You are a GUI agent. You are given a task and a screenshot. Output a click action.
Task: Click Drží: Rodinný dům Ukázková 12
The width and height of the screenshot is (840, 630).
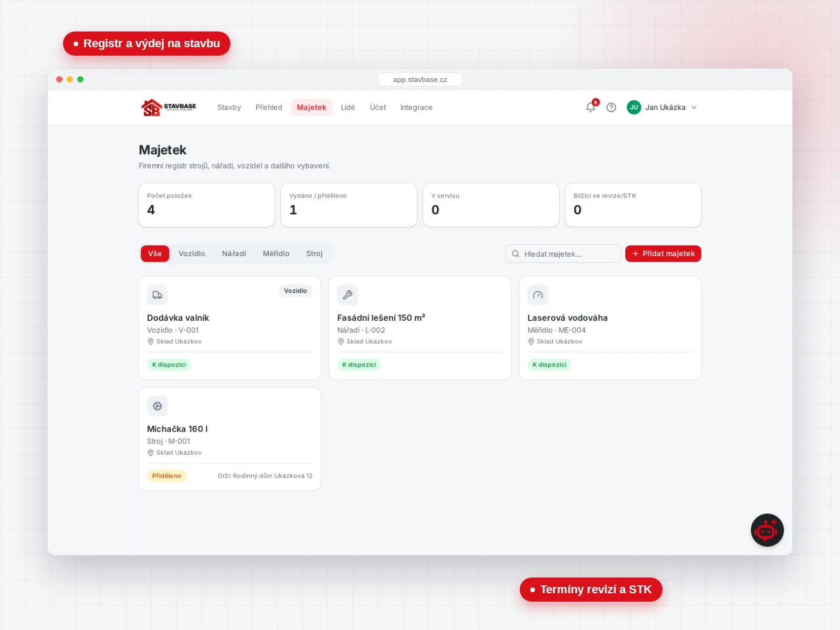click(265, 476)
